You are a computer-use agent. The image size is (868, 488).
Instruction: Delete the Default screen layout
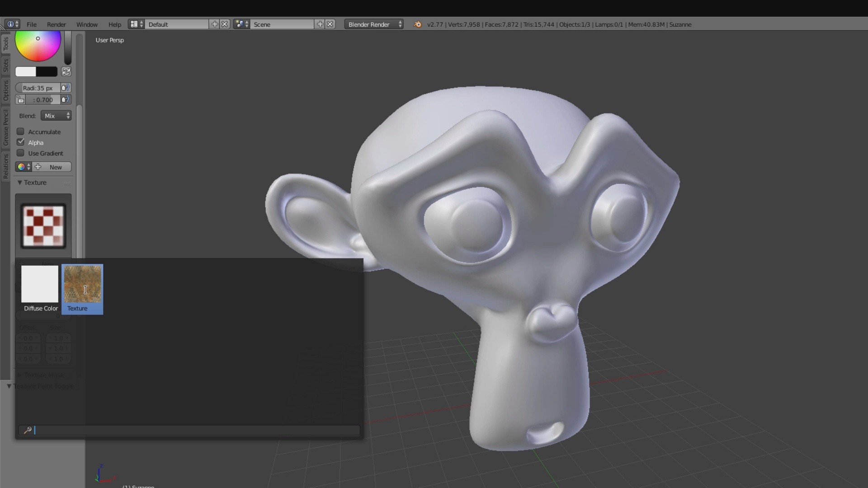[x=225, y=24]
